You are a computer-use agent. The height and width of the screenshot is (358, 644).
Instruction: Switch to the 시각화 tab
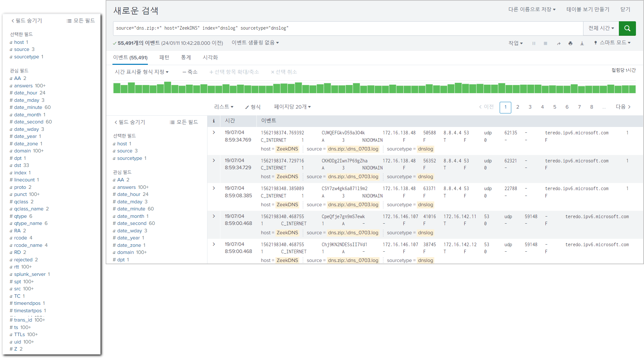point(210,57)
